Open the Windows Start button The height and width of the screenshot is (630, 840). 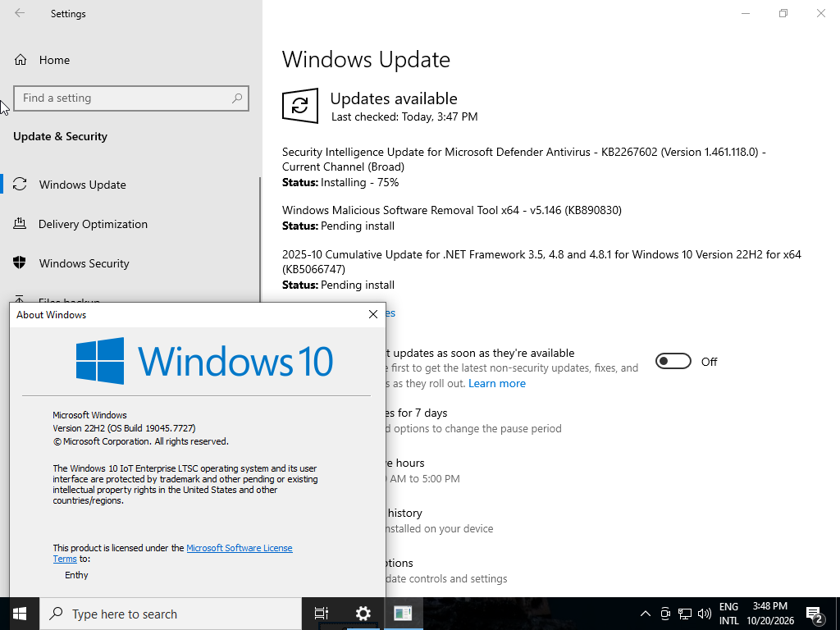(x=20, y=614)
